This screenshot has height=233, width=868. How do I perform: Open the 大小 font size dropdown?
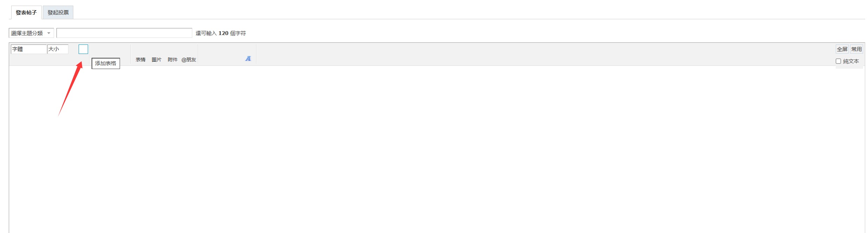[58, 49]
